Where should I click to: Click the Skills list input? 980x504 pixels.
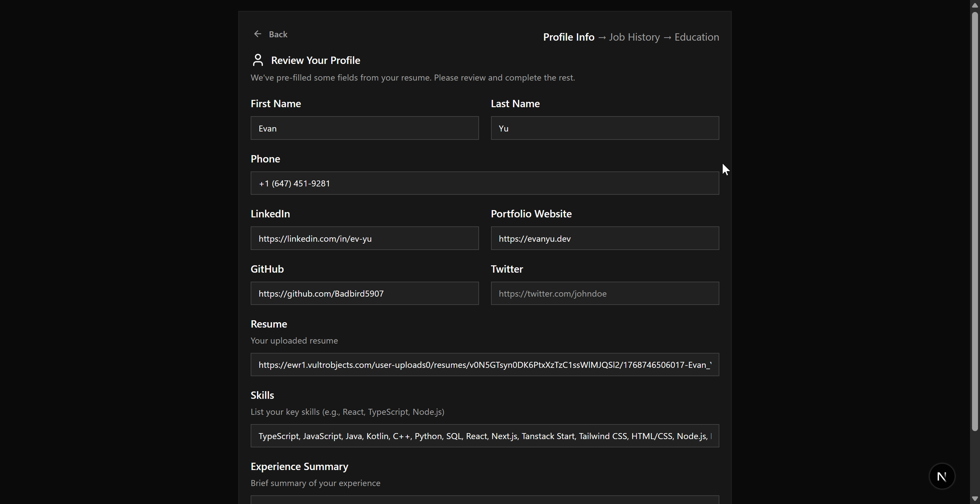pyautogui.click(x=484, y=436)
